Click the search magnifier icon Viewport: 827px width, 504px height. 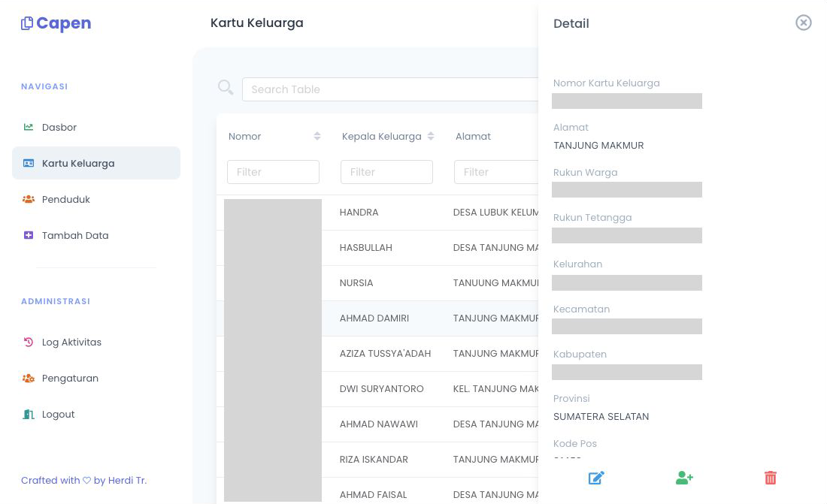coord(226,88)
